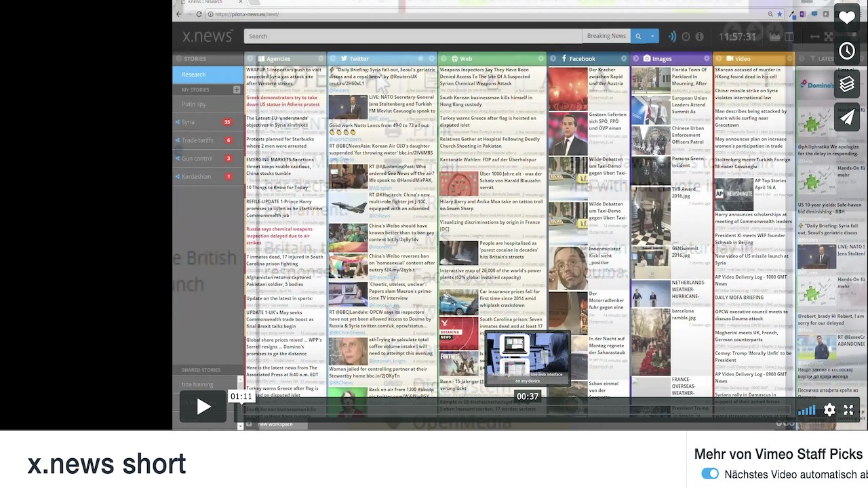Open player settings gear
868x488 pixels.
(829, 409)
